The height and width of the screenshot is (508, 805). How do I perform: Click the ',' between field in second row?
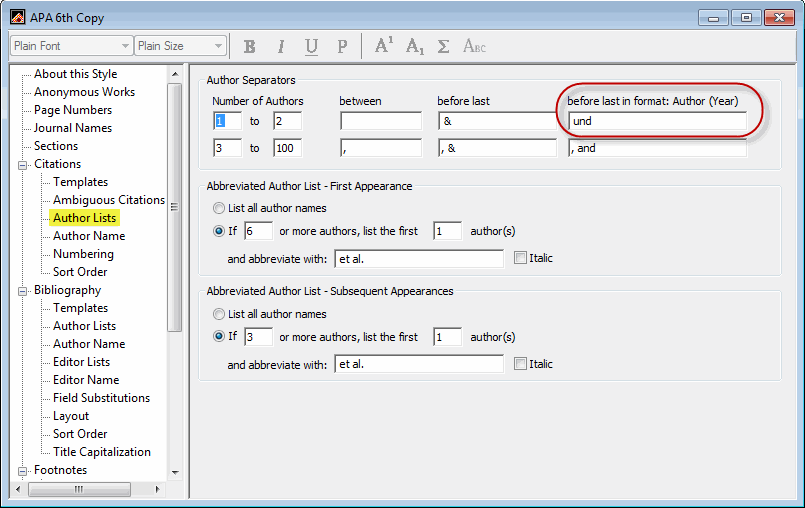pyautogui.click(x=381, y=148)
